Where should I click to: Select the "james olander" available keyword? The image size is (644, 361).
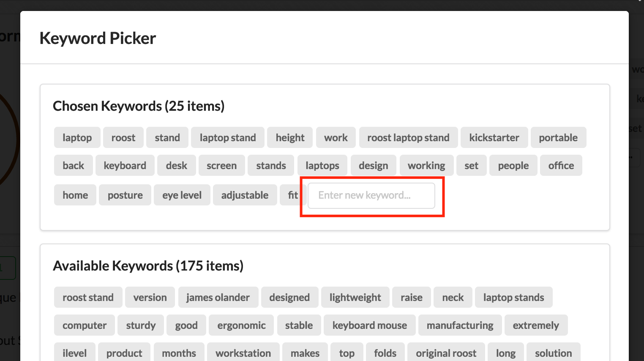218,297
